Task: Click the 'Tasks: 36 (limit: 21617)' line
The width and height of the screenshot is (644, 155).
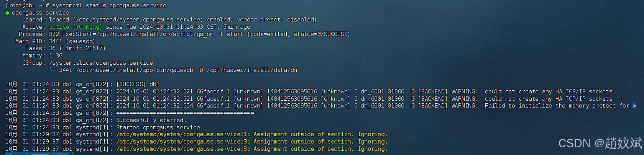Action: tap(65, 48)
